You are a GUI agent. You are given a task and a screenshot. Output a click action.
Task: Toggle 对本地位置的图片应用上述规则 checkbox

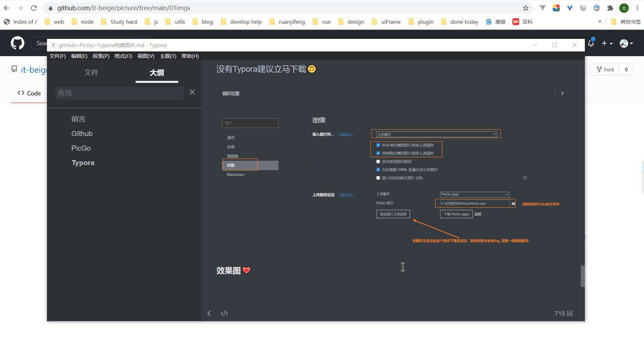tap(378, 145)
